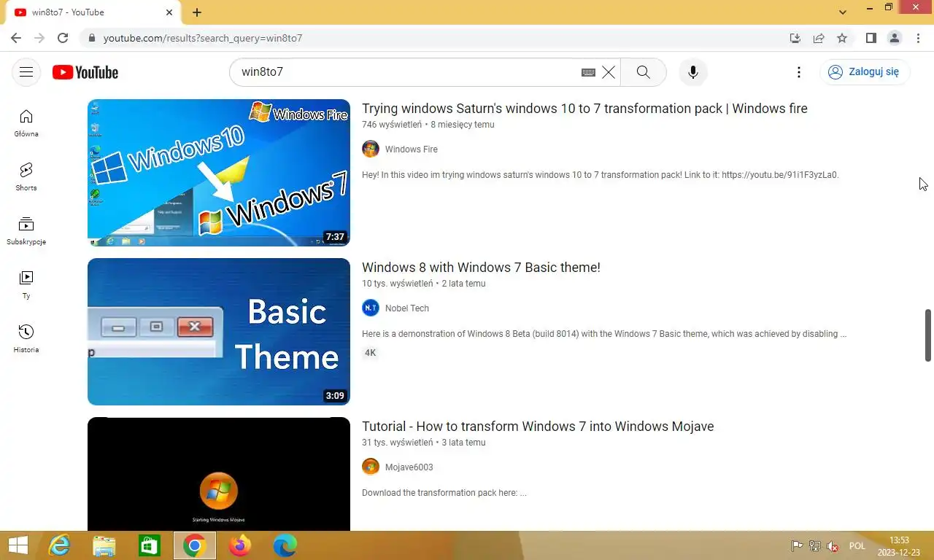Click the address bar URL
The image size is (934, 560).
(x=203, y=38)
